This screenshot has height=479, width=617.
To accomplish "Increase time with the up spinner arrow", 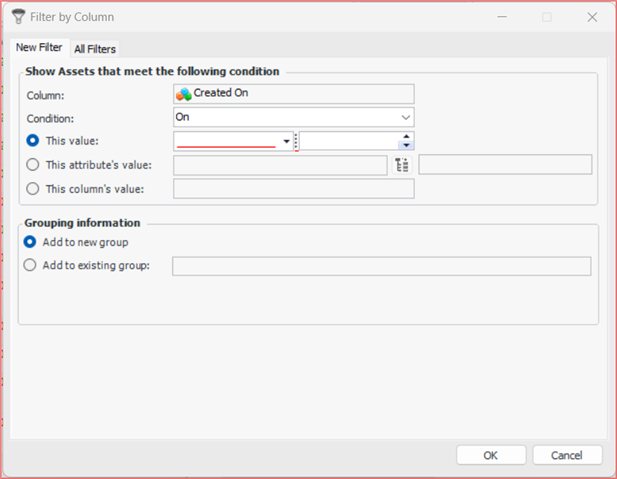I will click(406, 136).
